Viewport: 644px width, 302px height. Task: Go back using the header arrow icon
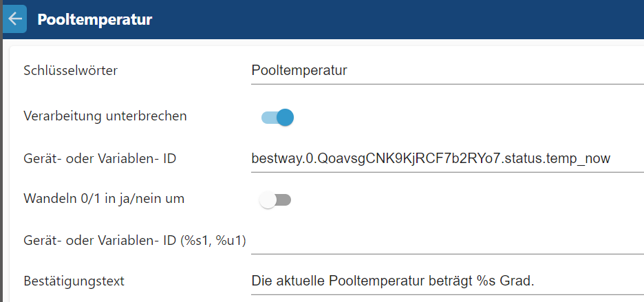[x=14, y=19]
